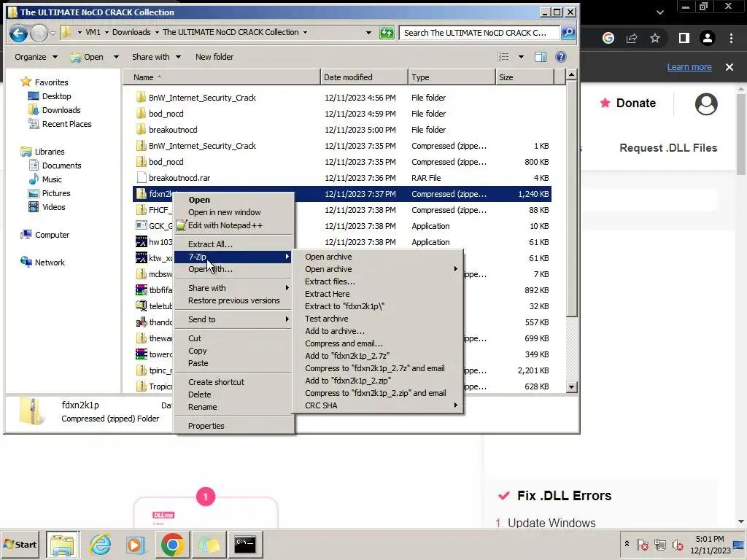
Task: Open the address bar history dropdown
Action: click(368, 33)
